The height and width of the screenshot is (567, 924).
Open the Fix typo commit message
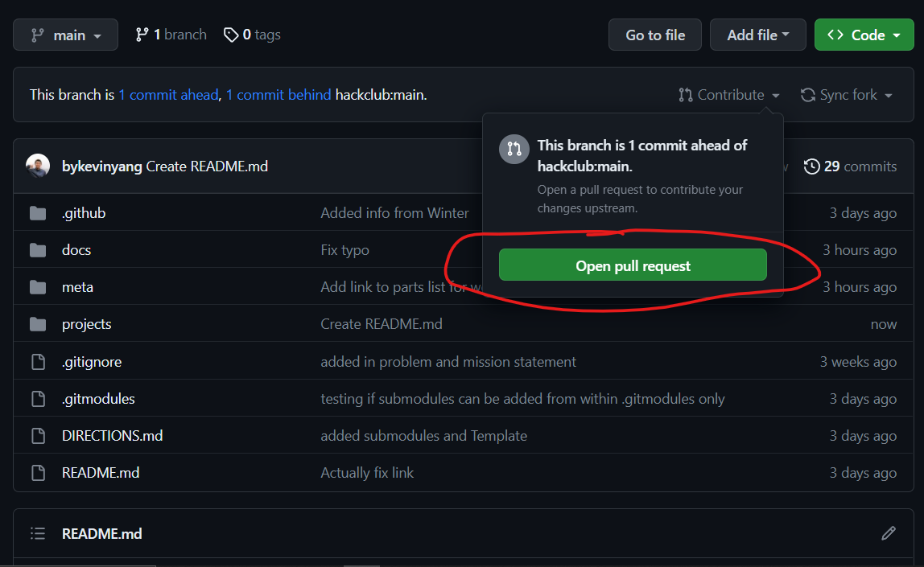click(344, 250)
